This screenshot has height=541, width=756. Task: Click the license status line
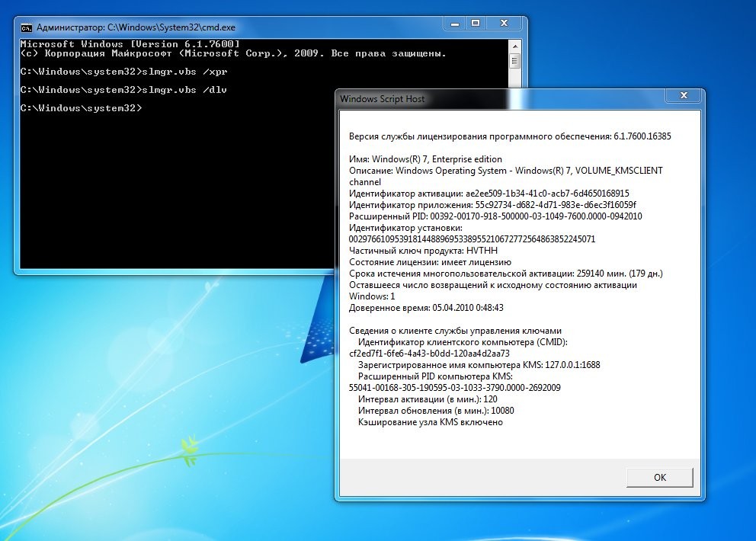(430, 262)
